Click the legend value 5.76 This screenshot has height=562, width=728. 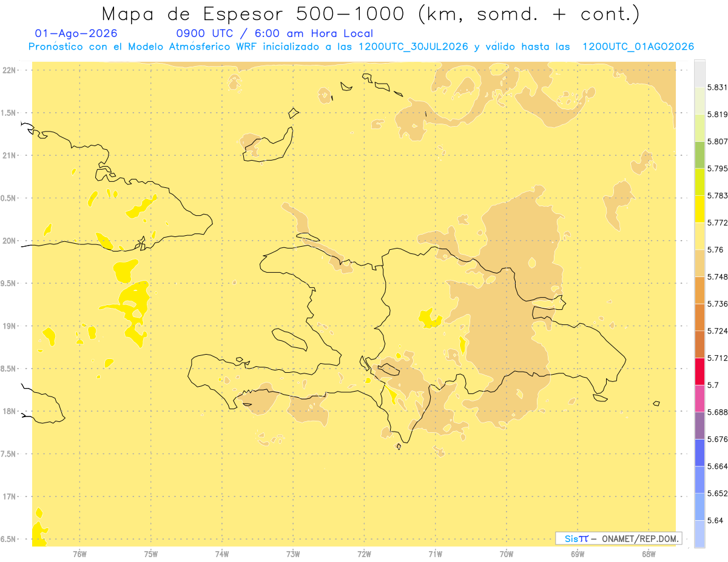715,250
